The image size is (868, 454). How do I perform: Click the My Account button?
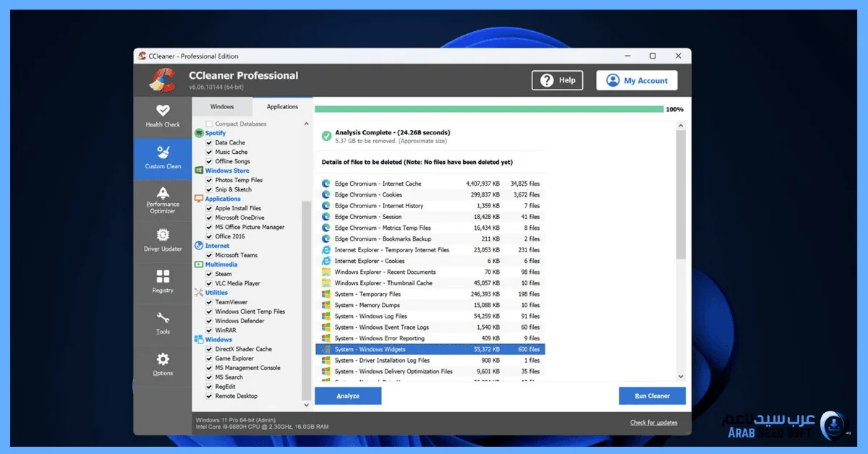(x=636, y=80)
